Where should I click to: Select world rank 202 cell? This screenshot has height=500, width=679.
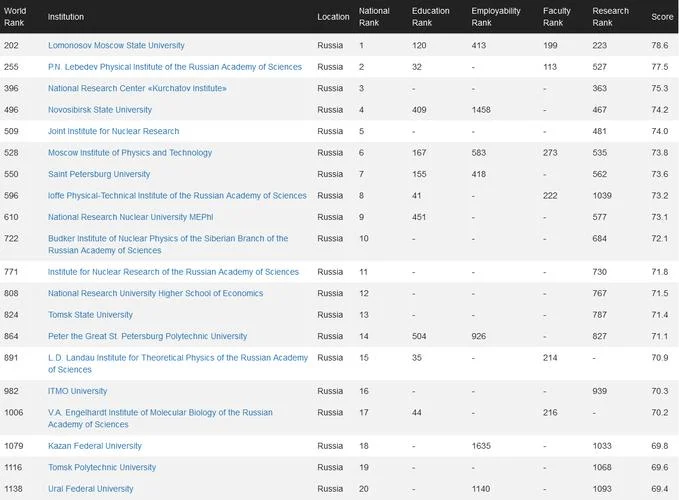pyautogui.click(x=11, y=45)
